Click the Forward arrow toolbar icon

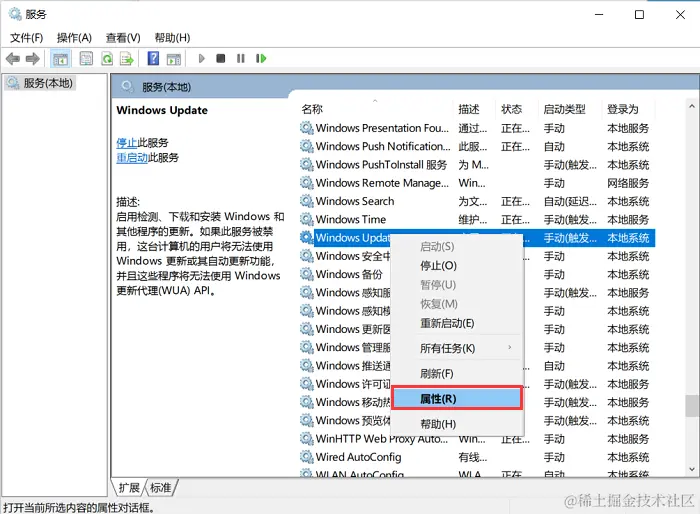pos(33,59)
